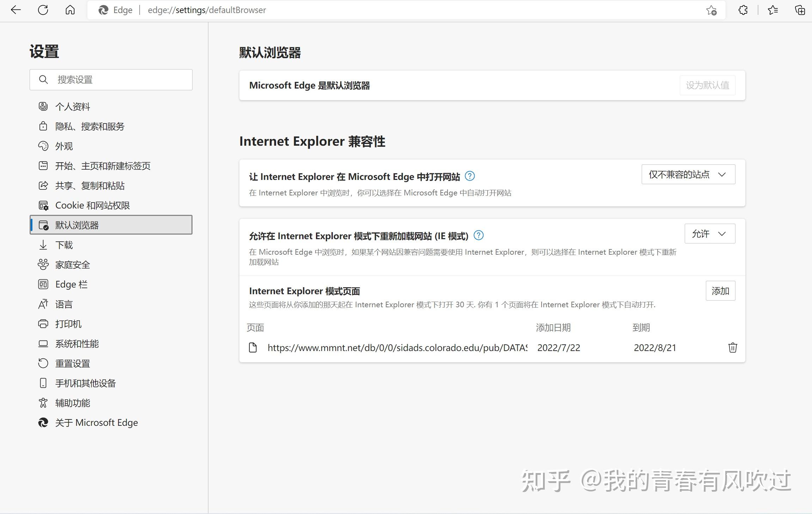The image size is (812, 514).
Task: Click help icon beside IE mode reload
Action: [x=478, y=235]
